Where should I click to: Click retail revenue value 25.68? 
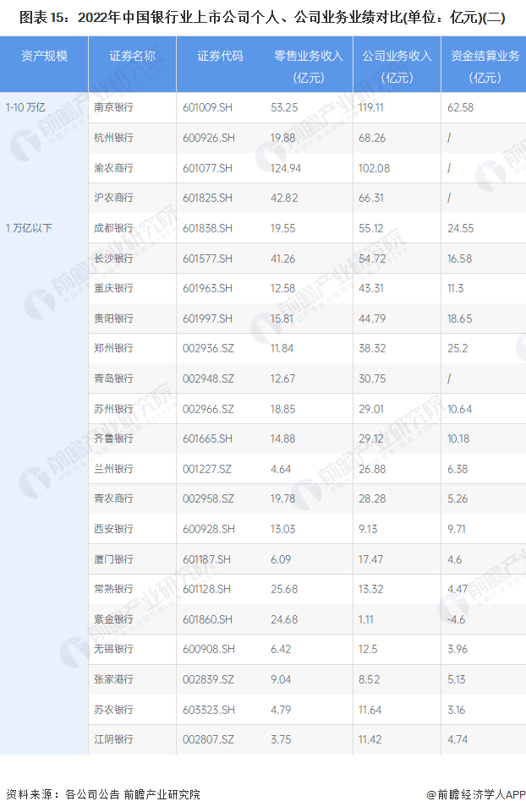click(284, 589)
